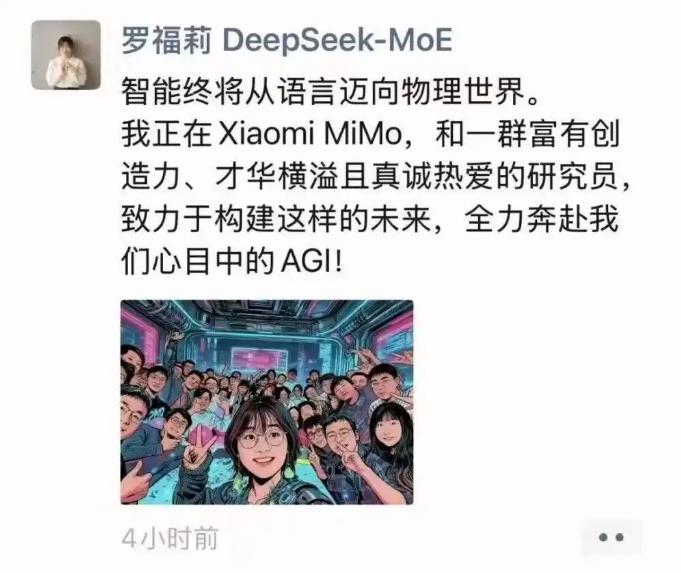Click the phrase 和一群富有创 in the post

(527, 134)
